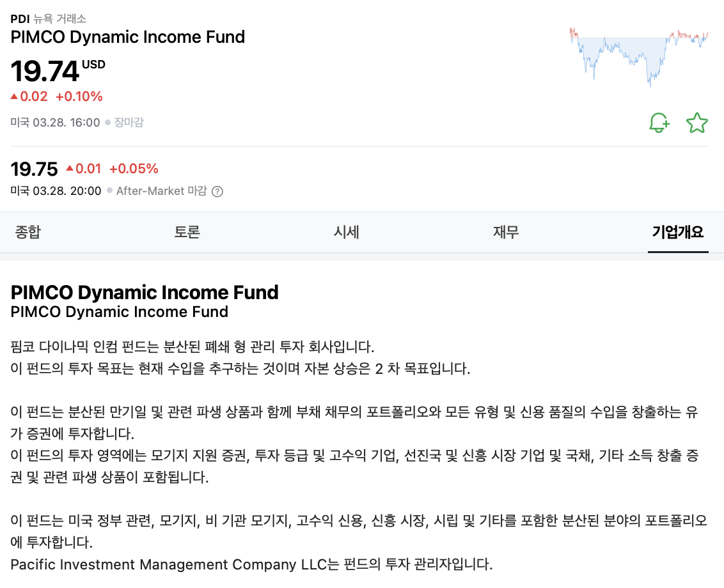
Task: Click the price alert bell icon
Action: (x=659, y=123)
